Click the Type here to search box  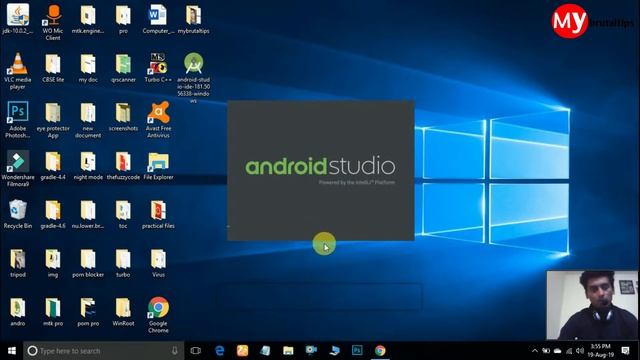pos(104,351)
